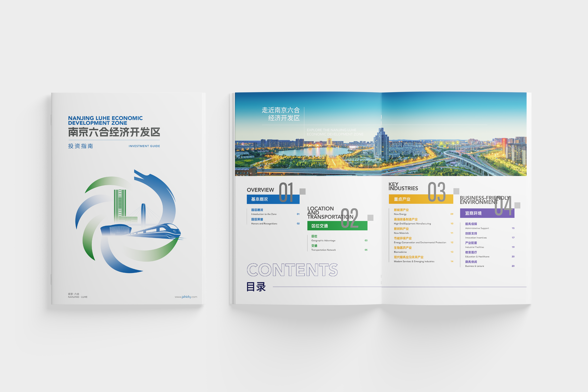Click "Geographic Advantage"
Screen dimensions: 588x392
click(x=323, y=240)
